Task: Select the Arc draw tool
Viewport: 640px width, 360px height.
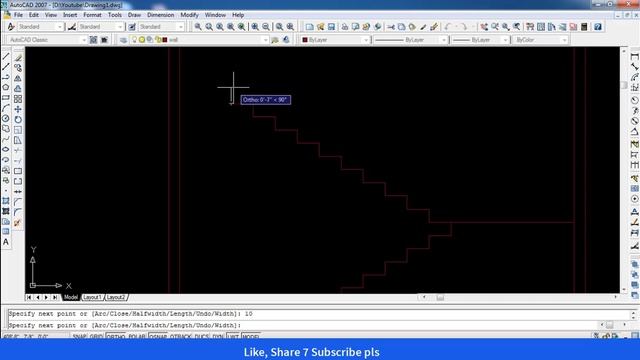Action: click(6, 108)
